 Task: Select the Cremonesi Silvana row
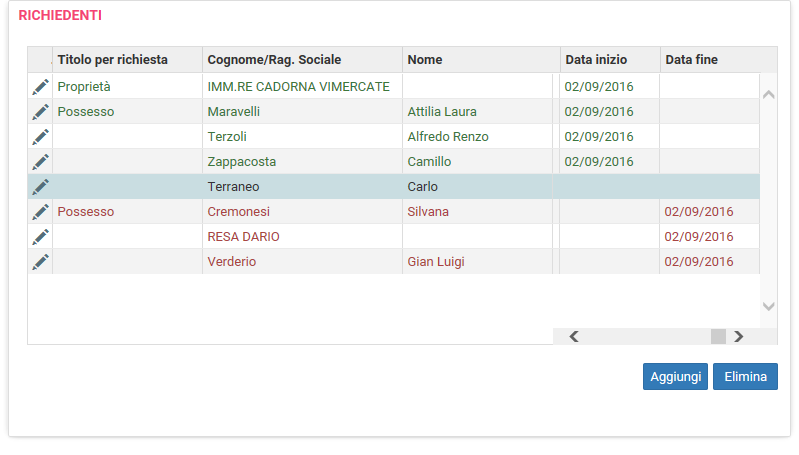pyautogui.click(x=393, y=211)
